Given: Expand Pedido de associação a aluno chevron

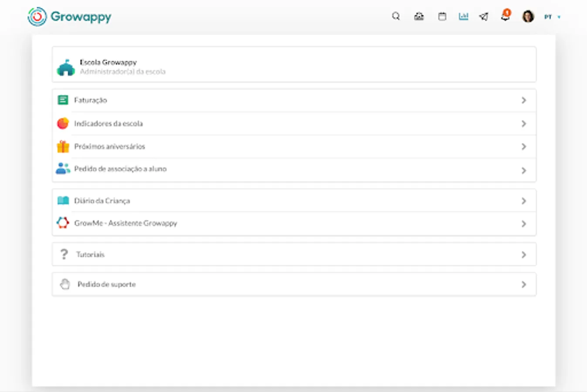Looking at the screenshot, I should [524, 170].
